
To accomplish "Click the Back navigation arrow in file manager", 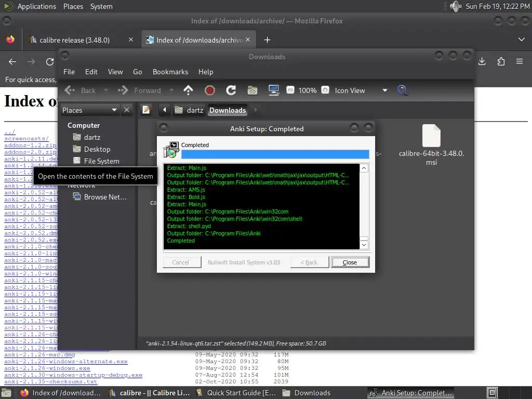I will [70, 90].
